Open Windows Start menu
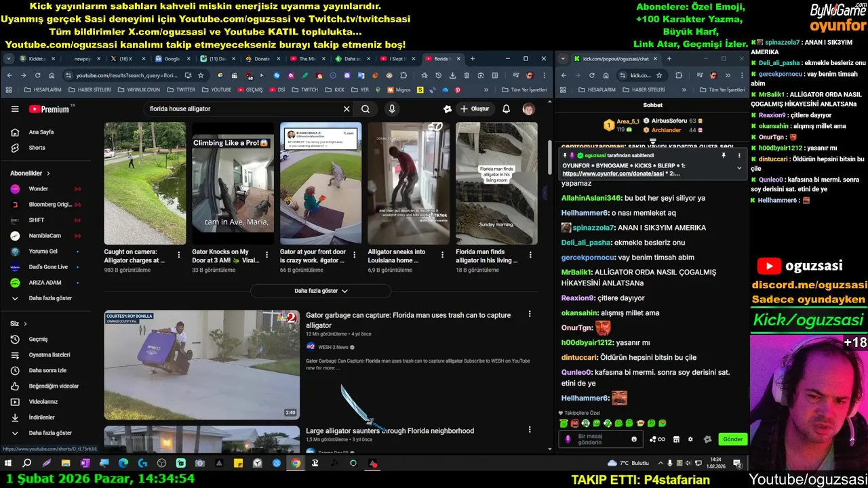The height and width of the screenshot is (488, 868). (x=8, y=464)
